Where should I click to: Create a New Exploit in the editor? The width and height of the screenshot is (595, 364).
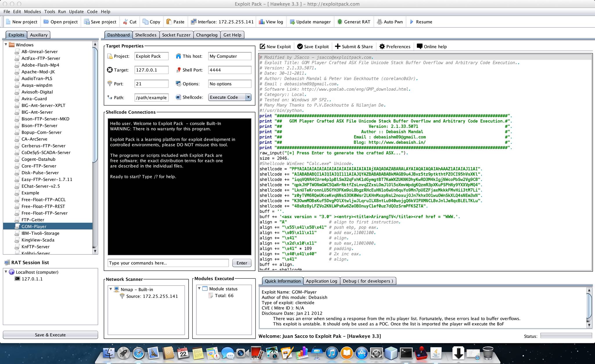[x=275, y=46]
